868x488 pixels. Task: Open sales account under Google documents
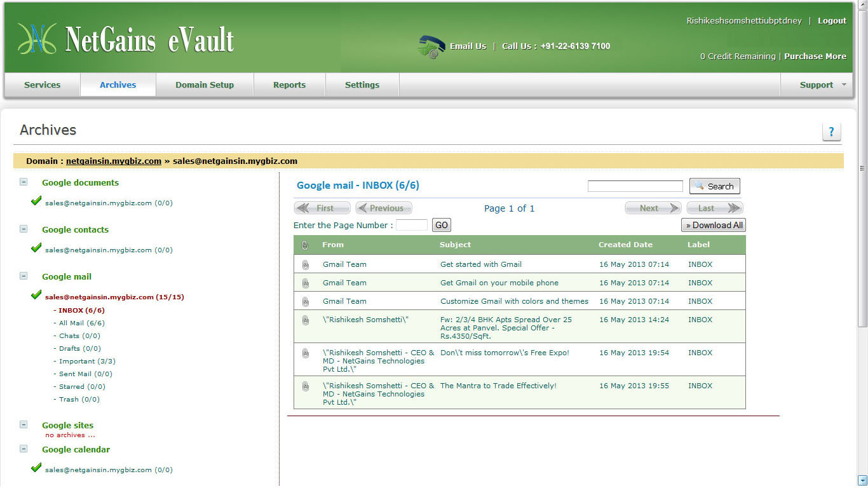tap(109, 203)
